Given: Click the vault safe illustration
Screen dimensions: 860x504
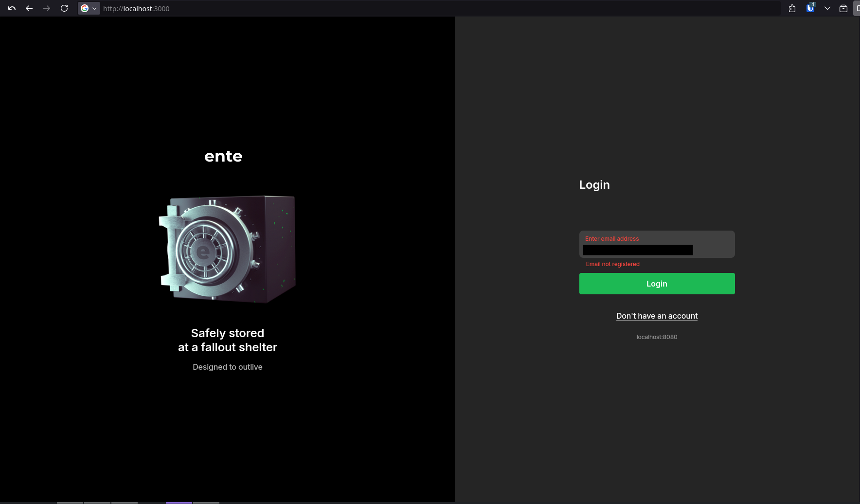Looking at the screenshot, I should [227, 249].
